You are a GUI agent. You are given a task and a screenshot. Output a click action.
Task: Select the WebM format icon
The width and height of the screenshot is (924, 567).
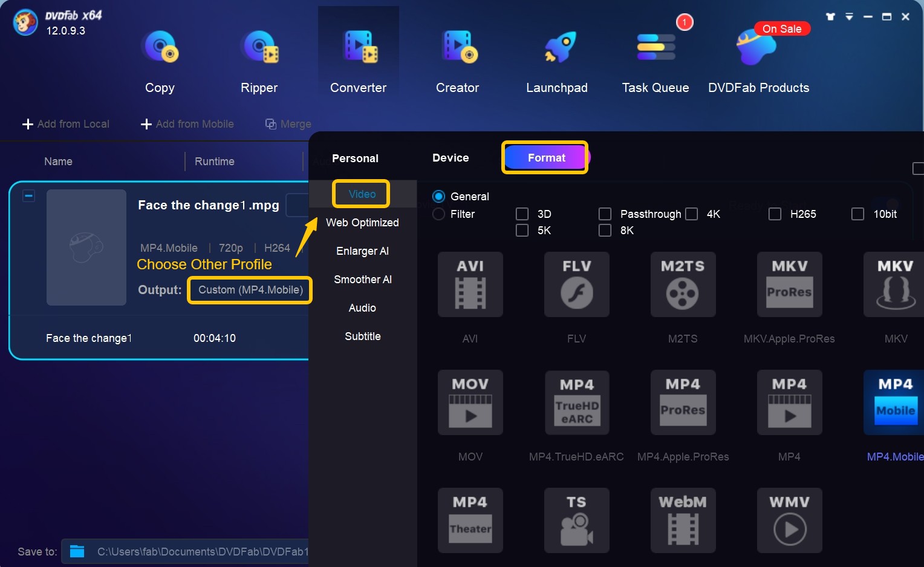683,520
